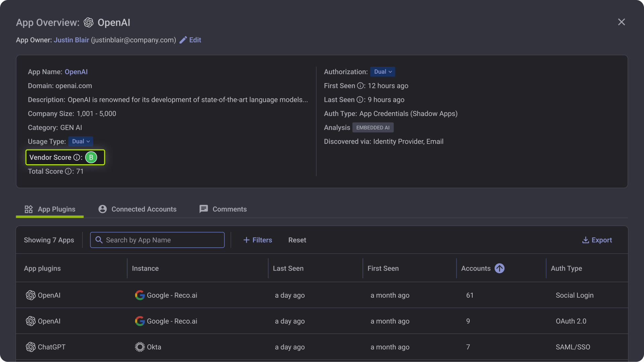Close the App Overview dialog
Screen dimensions: 644x362
click(x=622, y=22)
